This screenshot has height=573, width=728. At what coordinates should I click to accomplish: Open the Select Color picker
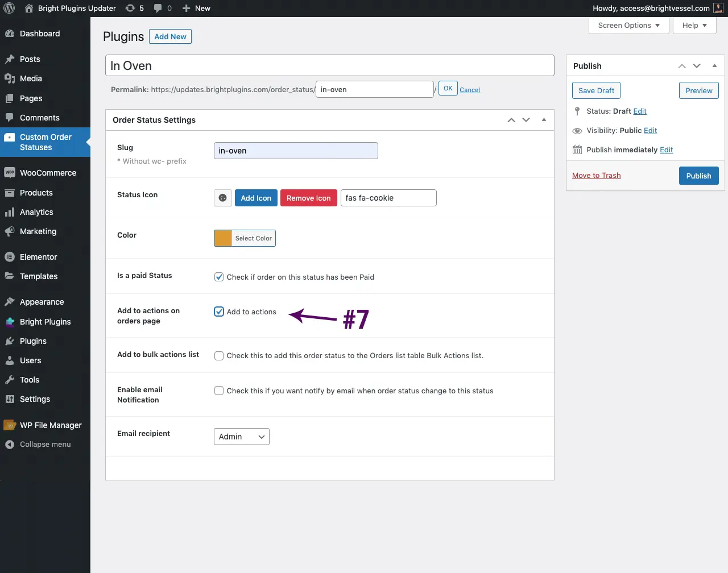click(x=253, y=238)
